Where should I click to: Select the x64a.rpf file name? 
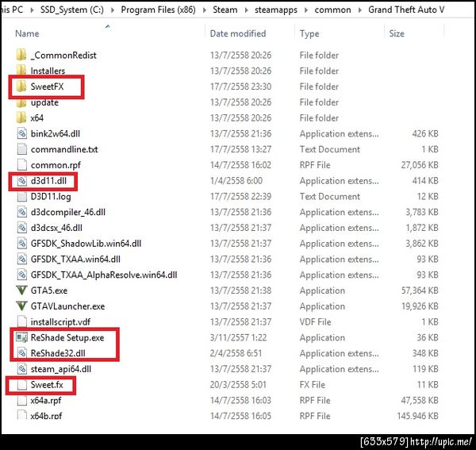(x=46, y=401)
